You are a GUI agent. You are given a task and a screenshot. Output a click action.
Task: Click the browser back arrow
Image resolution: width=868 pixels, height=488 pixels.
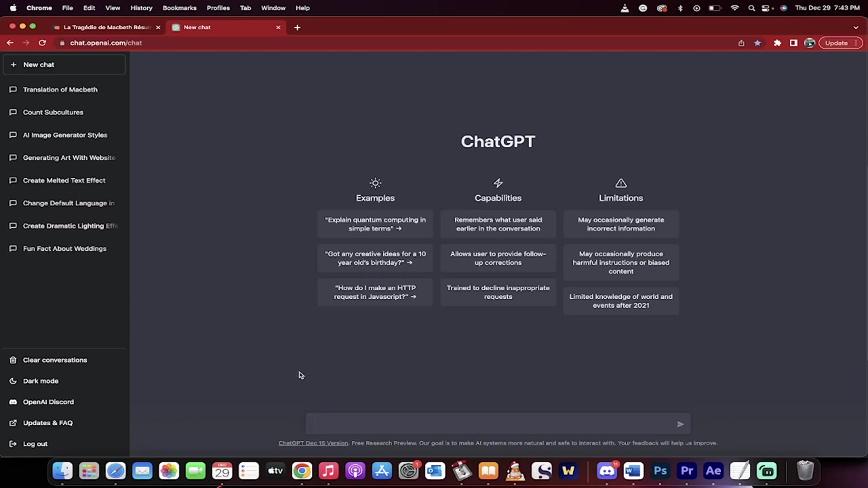tap(10, 43)
